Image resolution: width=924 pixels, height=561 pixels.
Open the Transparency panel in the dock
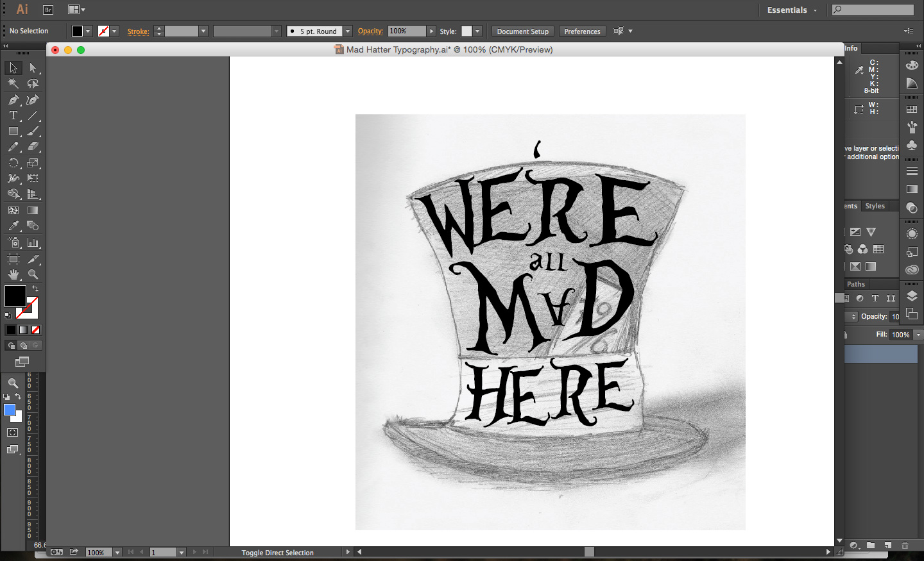(x=912, y=208)
